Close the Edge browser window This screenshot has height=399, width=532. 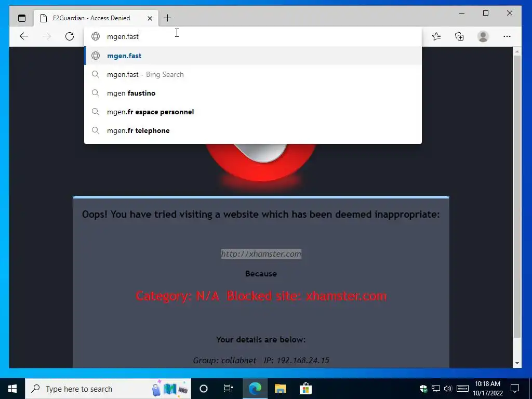pos(510,13)
